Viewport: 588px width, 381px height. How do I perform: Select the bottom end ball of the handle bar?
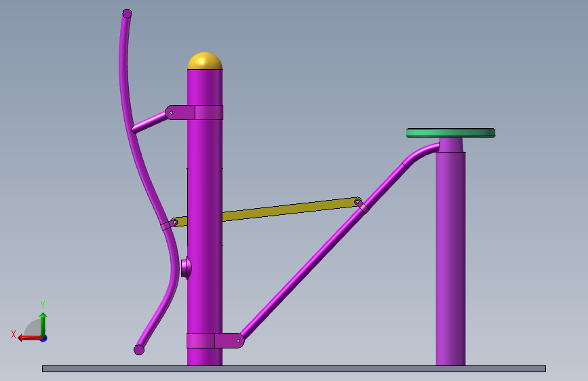[x=139, y=350]
